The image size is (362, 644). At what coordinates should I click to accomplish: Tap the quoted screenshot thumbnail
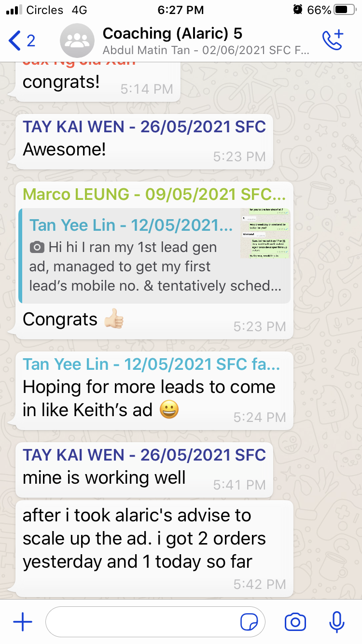click(265, 233)
